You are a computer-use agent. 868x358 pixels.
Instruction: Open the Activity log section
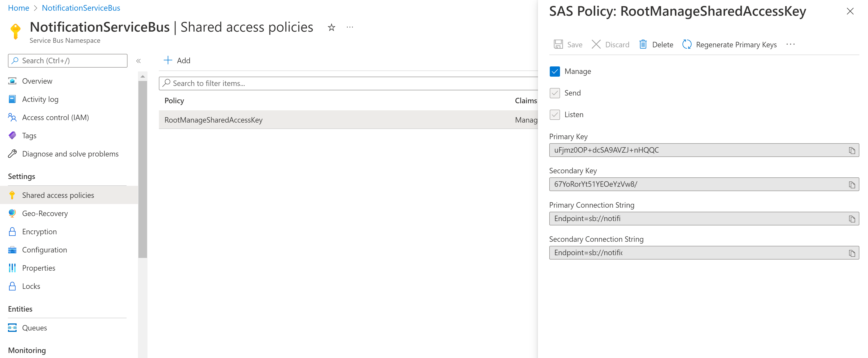[41, 99]
